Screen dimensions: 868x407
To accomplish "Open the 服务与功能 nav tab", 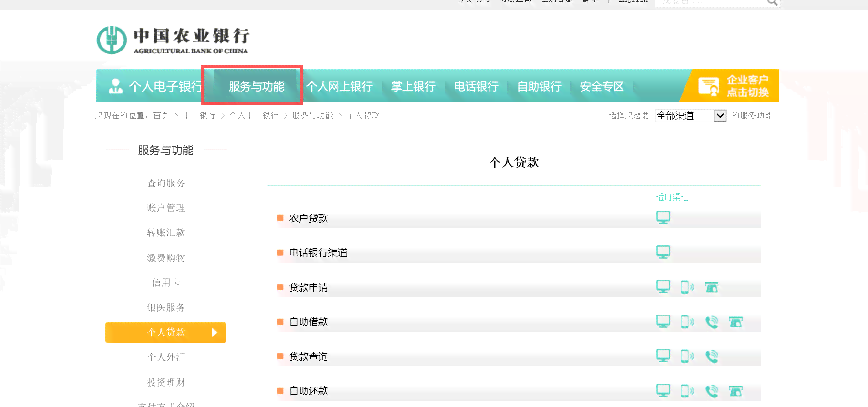I will 256,86.
